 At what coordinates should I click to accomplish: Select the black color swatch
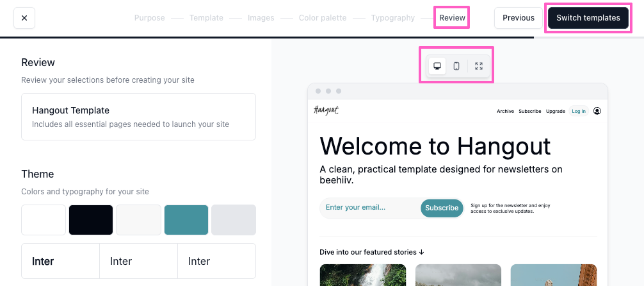91,220
